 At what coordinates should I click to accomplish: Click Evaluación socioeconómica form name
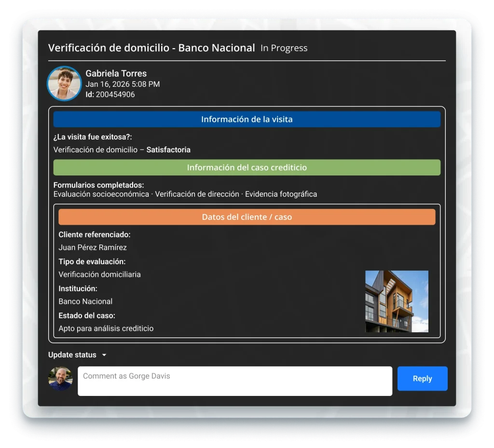(101, 194)
